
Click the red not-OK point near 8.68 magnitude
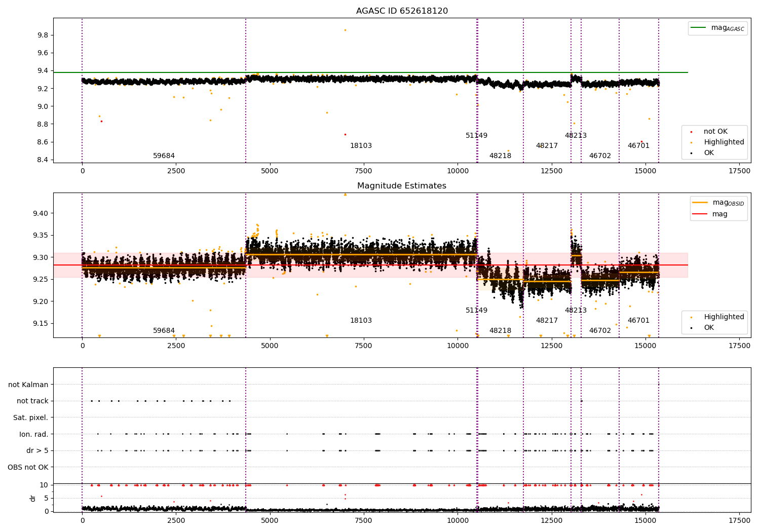coord(345,134)
